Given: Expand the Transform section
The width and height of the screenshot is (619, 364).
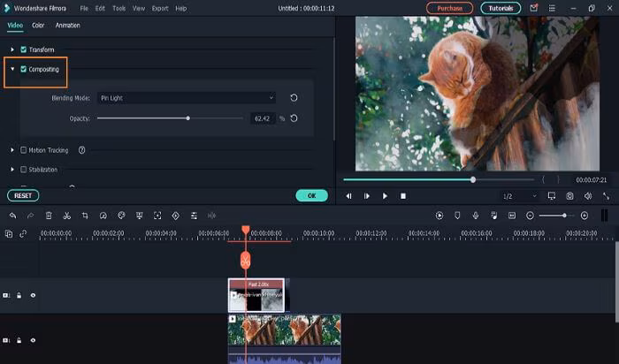Looking at the screenshot, I should point(12,49).
